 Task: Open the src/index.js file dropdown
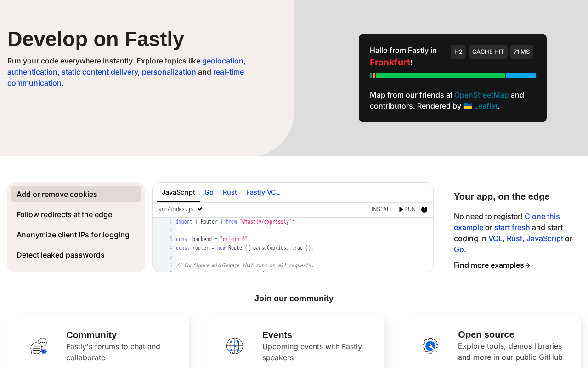pos(181,209)
